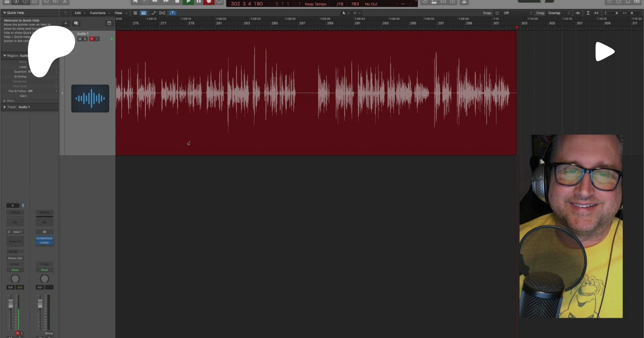Toggle record enable on Audio 1 track

pyautogui.click(x=92, y=39)
